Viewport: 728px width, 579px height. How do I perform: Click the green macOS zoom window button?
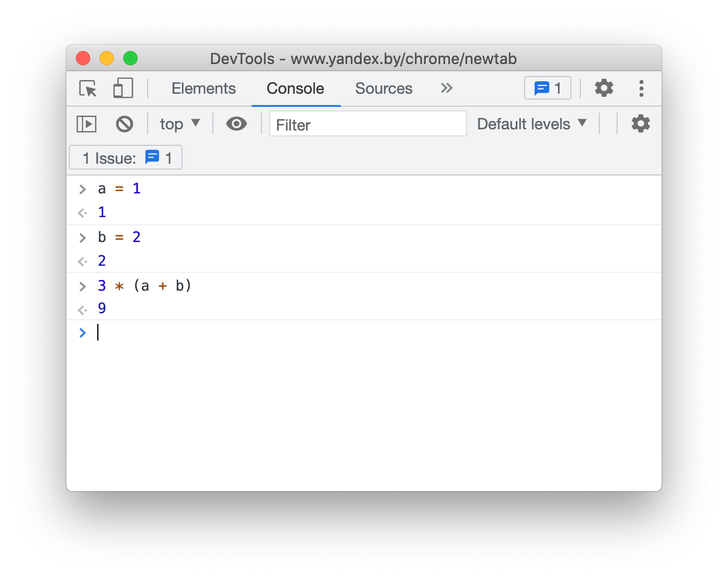coord(130,58)
